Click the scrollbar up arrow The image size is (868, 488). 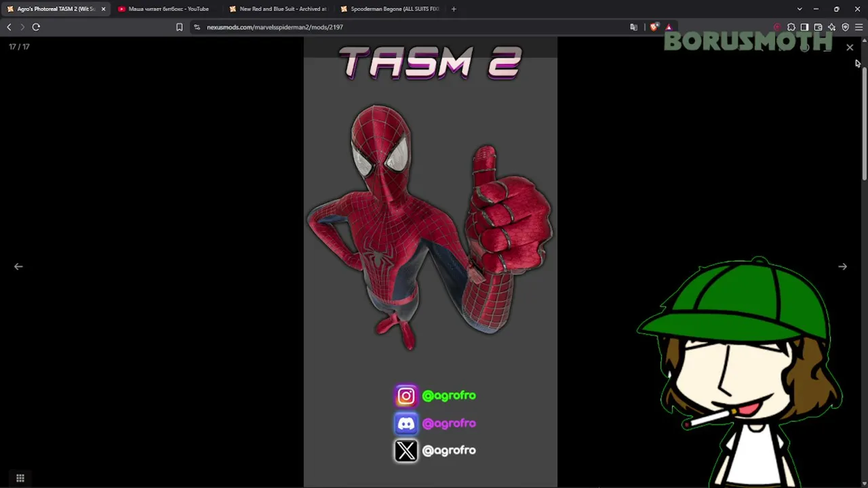coord(864,41)
